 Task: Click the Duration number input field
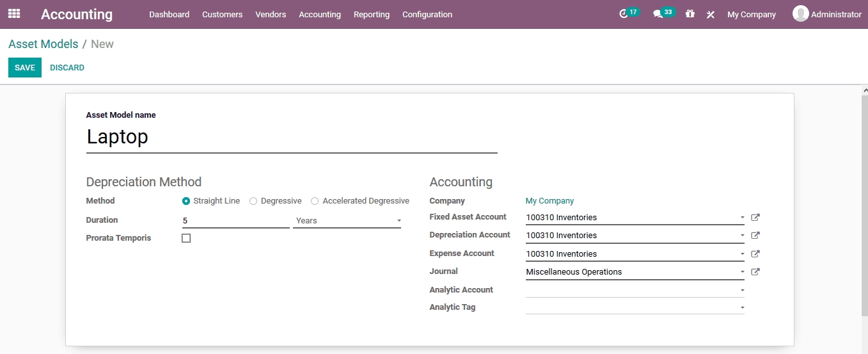pyautogui.click(x=235, y=221)
